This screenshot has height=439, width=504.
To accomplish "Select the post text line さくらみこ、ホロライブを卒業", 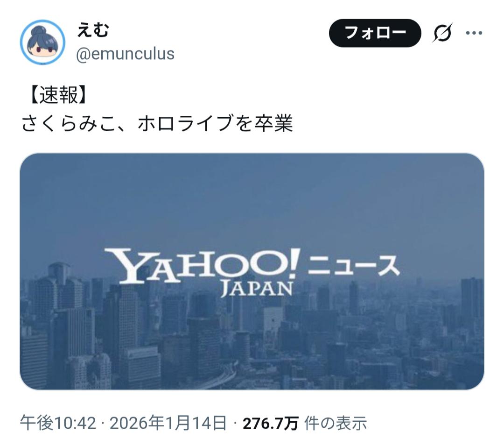I will point(157,123).
